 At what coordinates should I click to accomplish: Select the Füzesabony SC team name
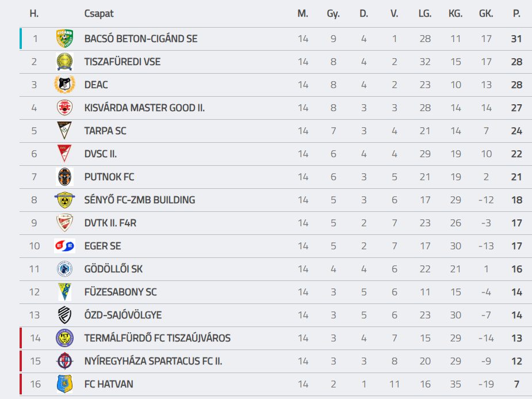pyautogui.click(x=120, y=292)
